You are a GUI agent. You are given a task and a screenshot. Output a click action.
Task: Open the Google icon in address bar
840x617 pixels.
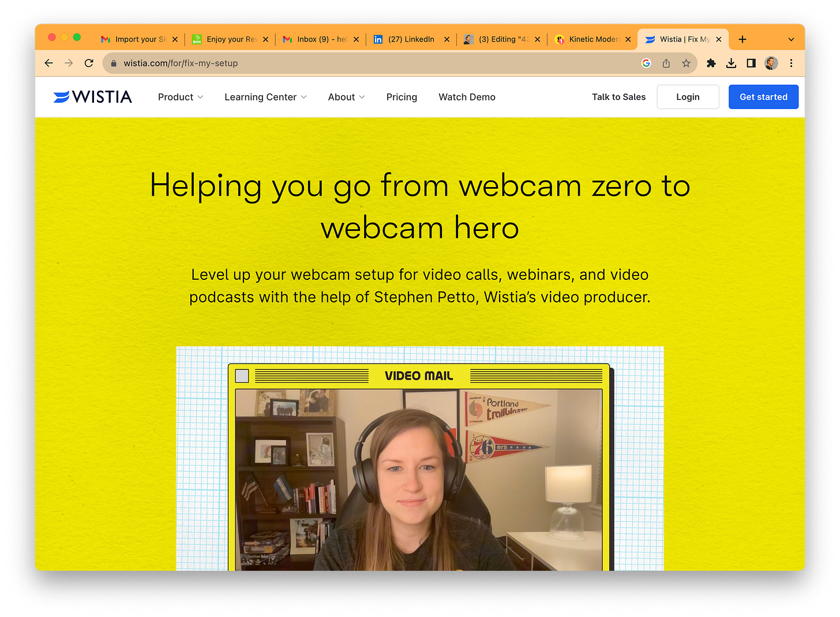(646, 63)
